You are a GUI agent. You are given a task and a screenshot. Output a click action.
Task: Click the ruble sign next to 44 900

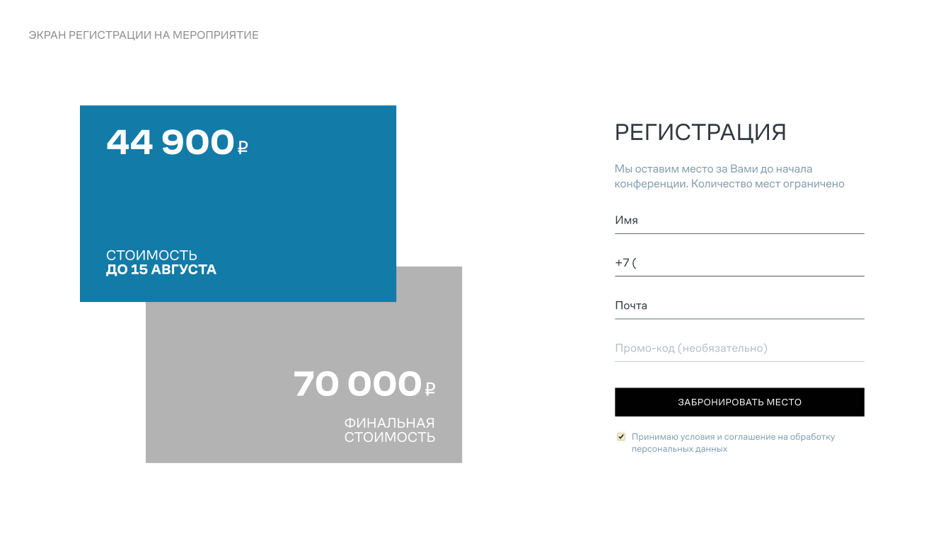[x=243, y=147]
